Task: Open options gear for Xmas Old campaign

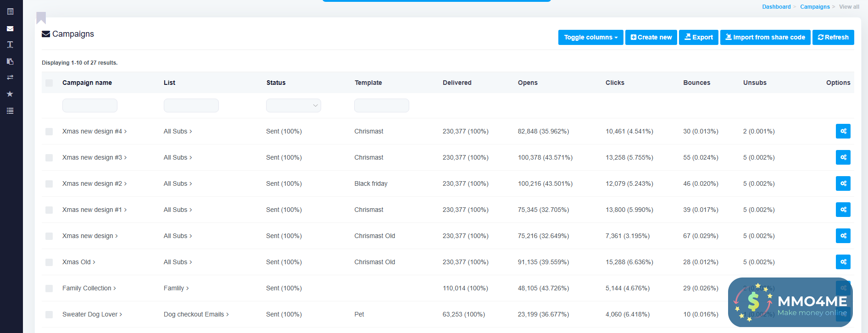Action: (x=843, y=262)
